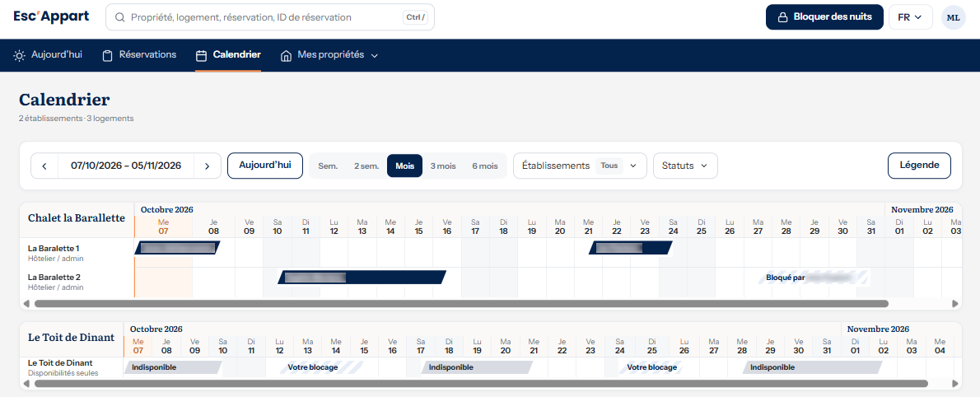
Task: Click the Bloquer des nuits button
Action: [824, 17]
